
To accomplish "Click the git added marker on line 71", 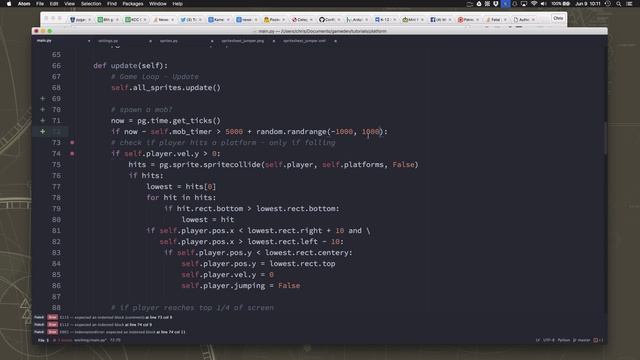I will click(42, 120).
